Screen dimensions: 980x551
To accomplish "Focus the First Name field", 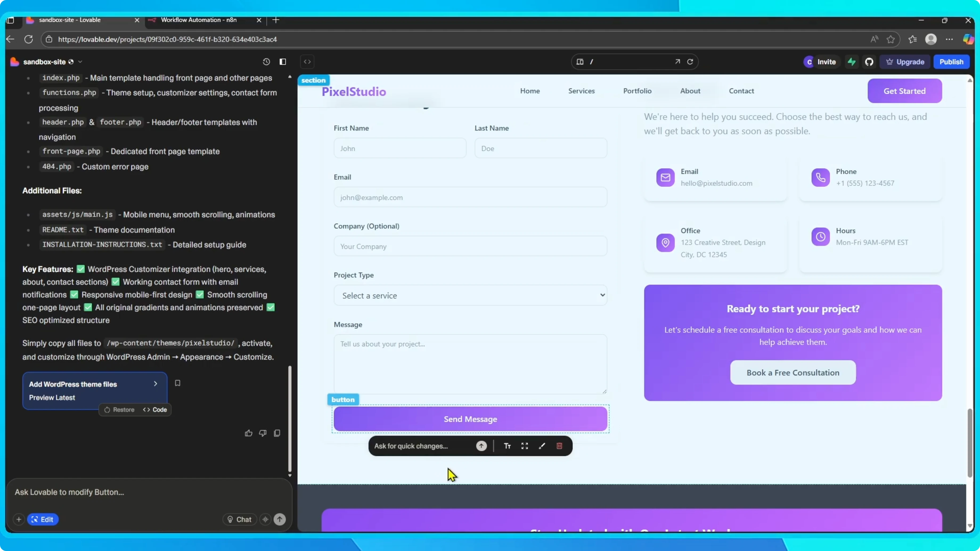I will pyautogui.click(x=400, y=148).
